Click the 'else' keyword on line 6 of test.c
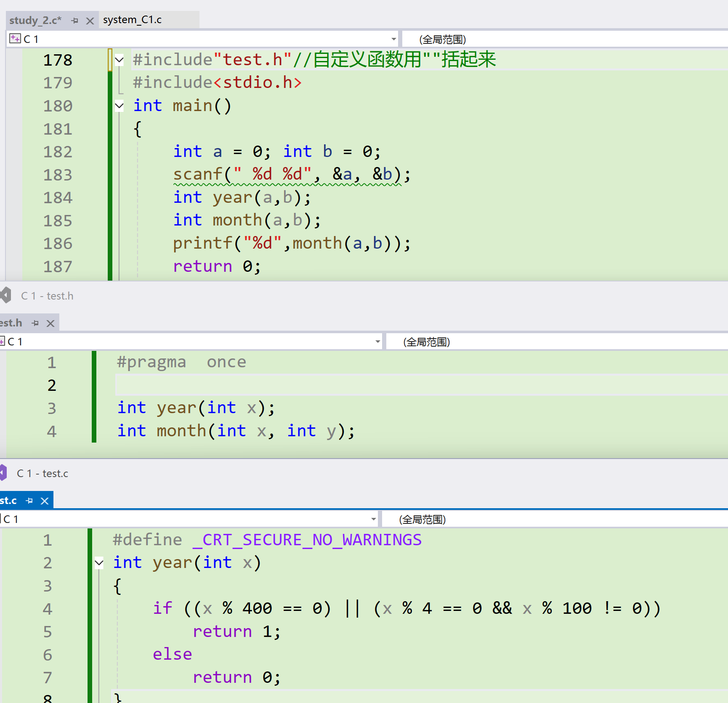Screen dimensions: 728x703 pos(173,654)
